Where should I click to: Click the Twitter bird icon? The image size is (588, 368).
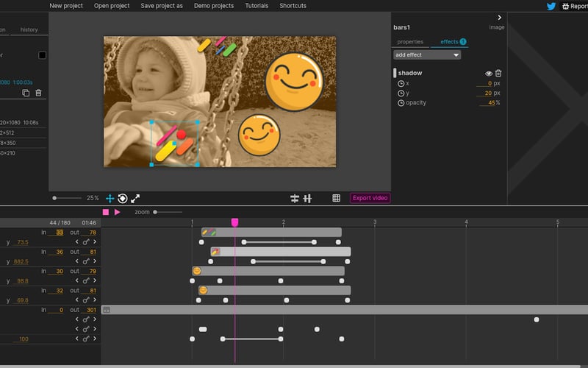click(x=551, y=6)
